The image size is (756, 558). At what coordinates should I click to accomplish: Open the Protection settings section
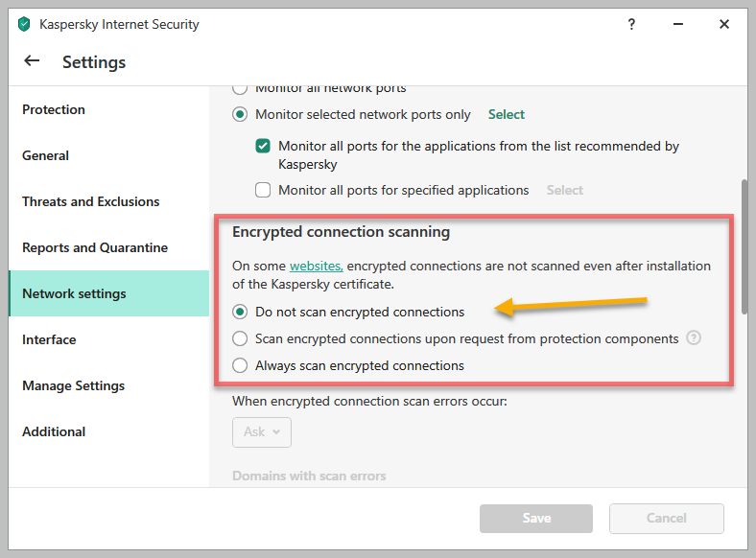click(x=54, y=109)
